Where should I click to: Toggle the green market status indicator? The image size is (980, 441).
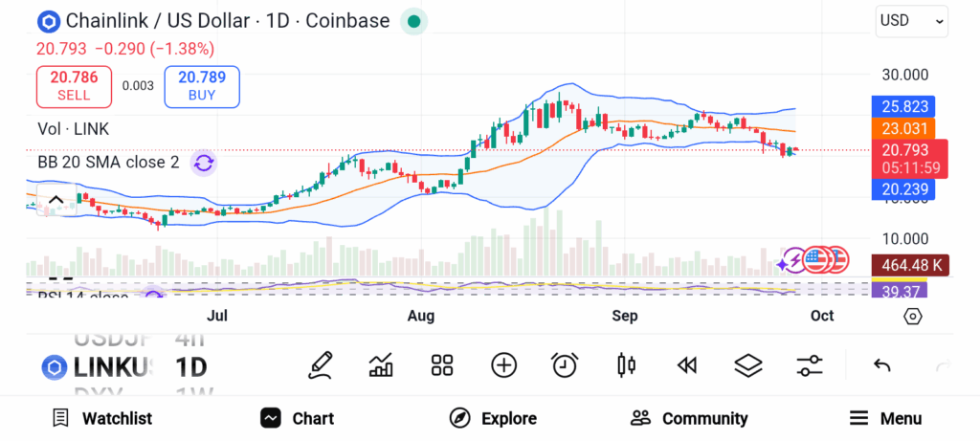[x=412, y=21]
